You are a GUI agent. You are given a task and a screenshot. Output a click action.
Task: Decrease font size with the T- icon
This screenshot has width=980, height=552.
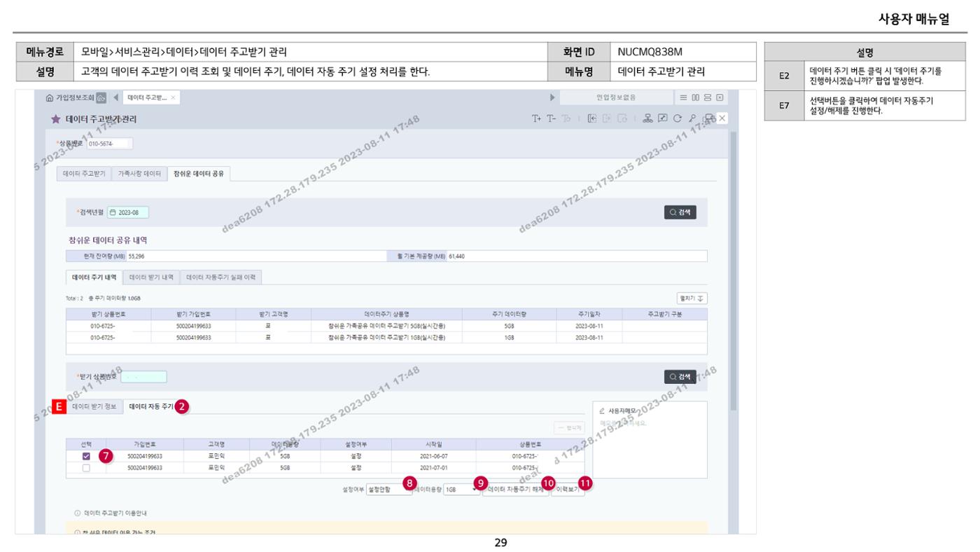point(551,118)
